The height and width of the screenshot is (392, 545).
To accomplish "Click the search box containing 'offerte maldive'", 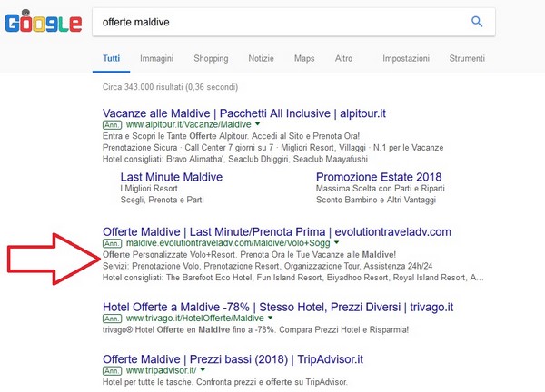I will click(272, 22).
